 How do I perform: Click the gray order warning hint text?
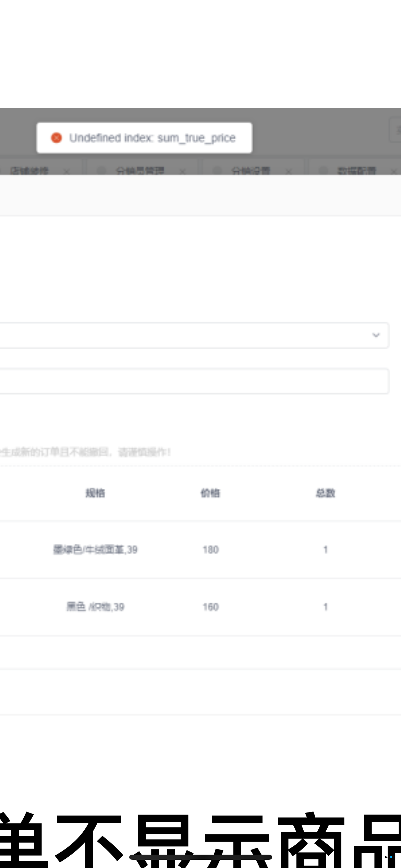click(x=85, y=452)
